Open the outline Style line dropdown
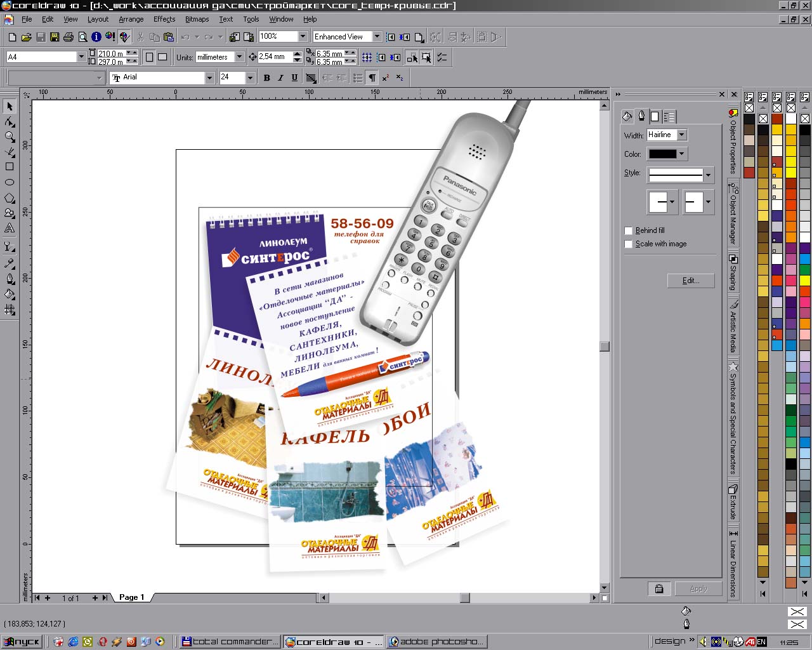Image resolution: width=812 pixels, height=650 pixels. [708, 175]
